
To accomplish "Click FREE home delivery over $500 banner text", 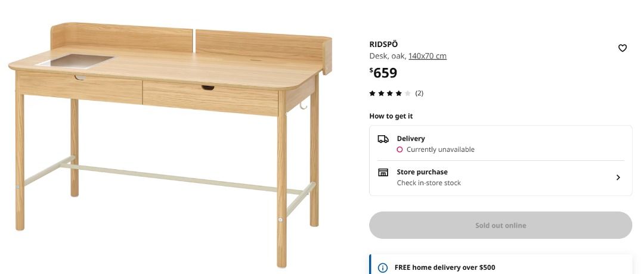I will click(445, 267).
